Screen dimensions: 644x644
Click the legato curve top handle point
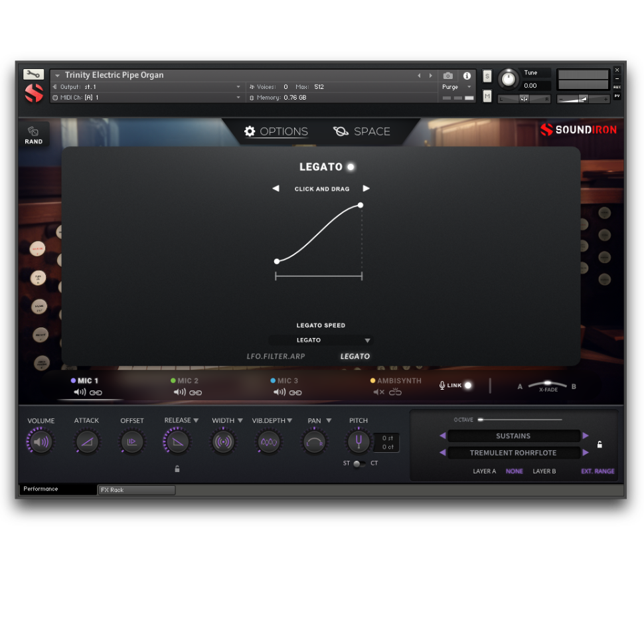[361, 205]
